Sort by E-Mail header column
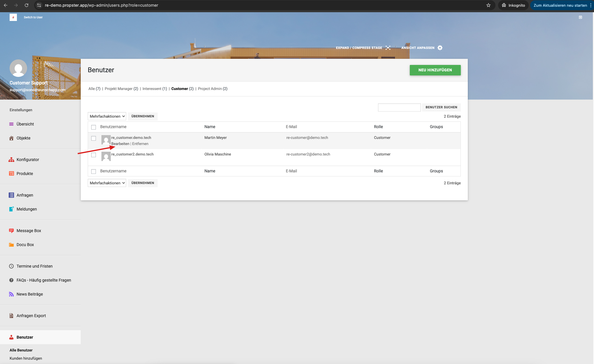594x364 pixels. click(x=291, y=127)
